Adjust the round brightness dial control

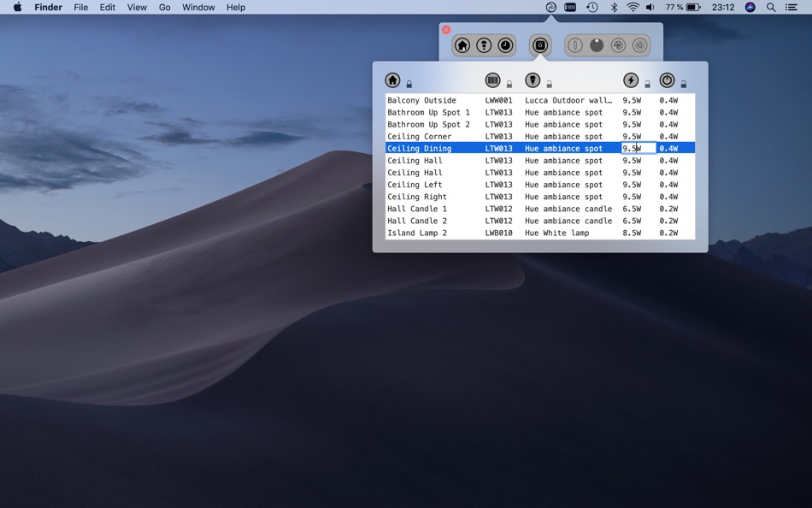point(597,45)
